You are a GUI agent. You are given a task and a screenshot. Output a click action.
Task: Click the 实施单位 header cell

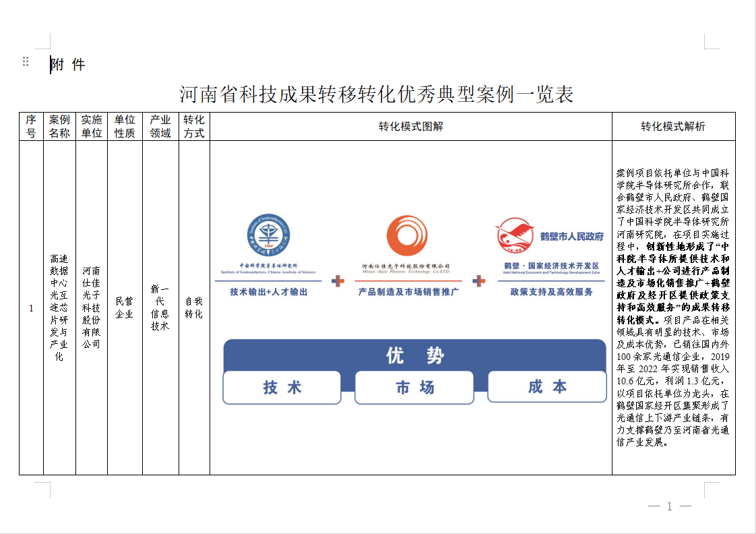[x=92, y=127]
